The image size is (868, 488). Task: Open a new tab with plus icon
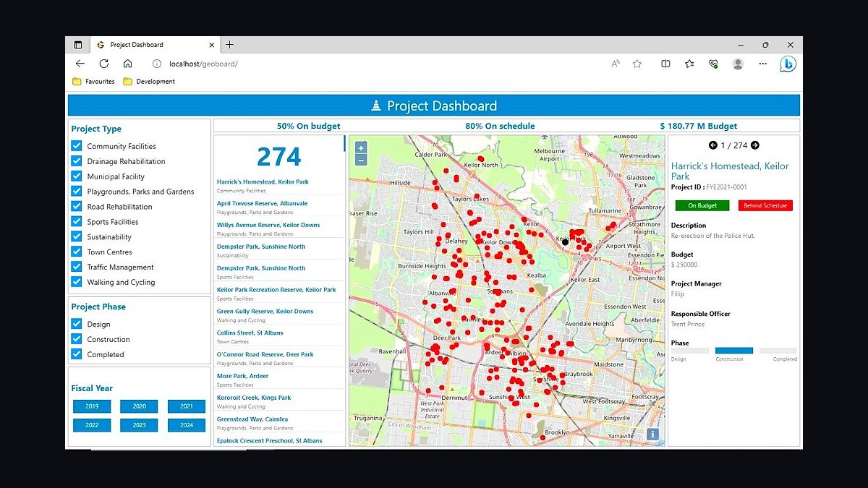pyautogui.click(x=229, y=45)
